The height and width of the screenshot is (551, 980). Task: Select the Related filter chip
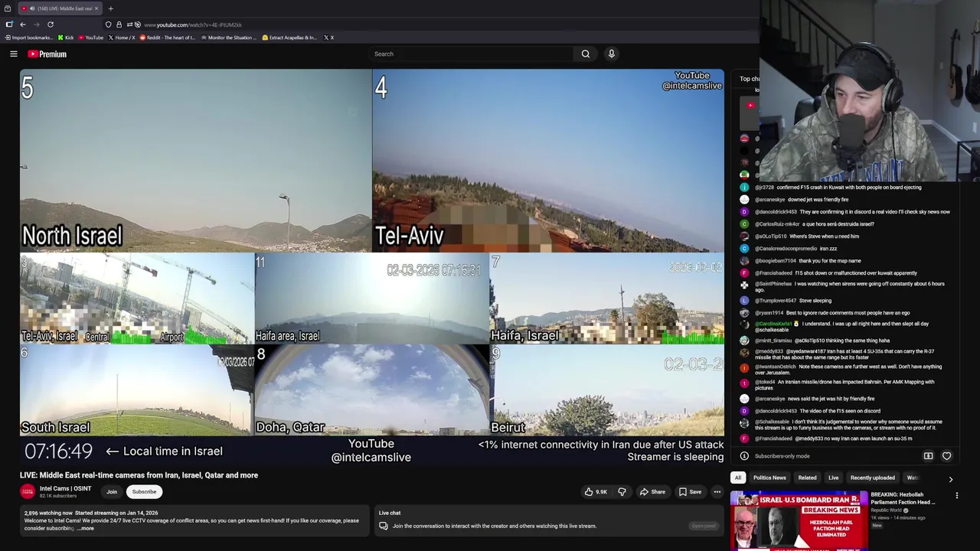pyautogui.click(x=807, y=478)
